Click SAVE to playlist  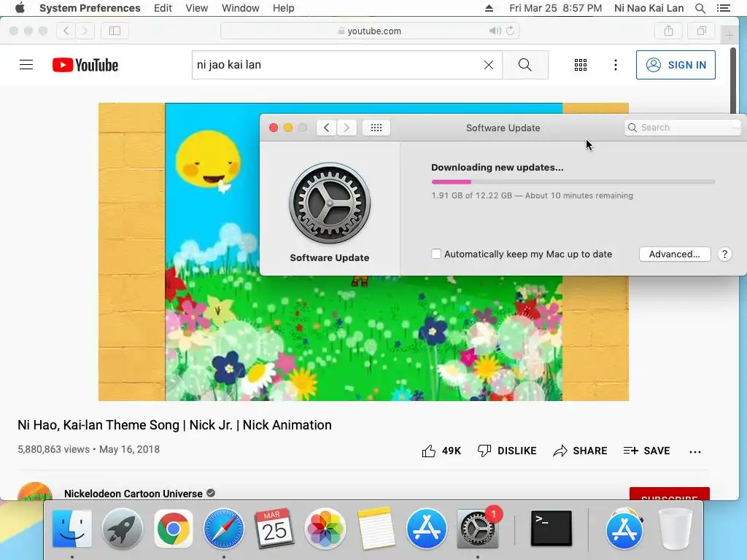[x=646, y=451]
